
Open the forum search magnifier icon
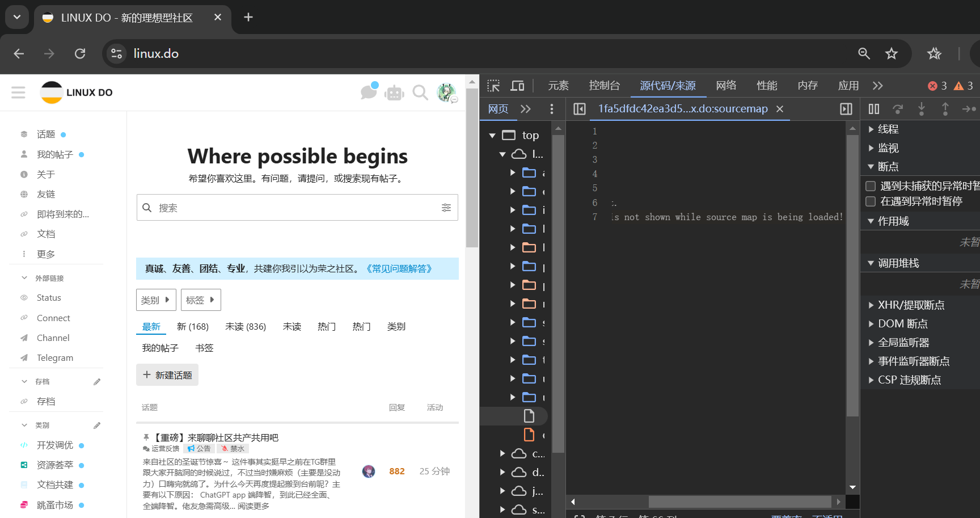point(420,92)
